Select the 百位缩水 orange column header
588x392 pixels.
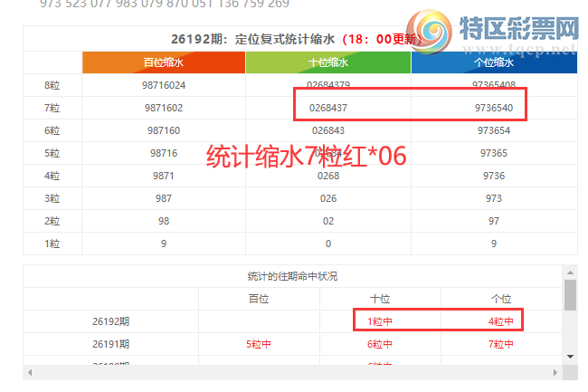coord(164,62)
